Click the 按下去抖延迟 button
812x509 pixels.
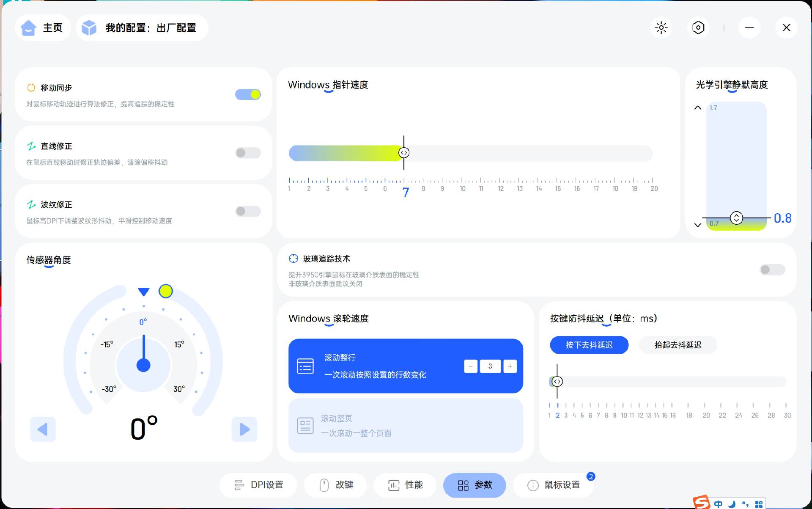click(589, 345)
